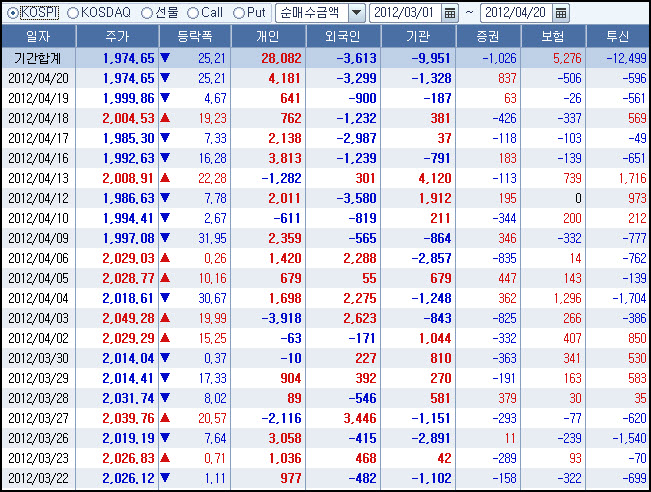Click the 투신 column header
651x492 pixels.
[x=618, y=37]
